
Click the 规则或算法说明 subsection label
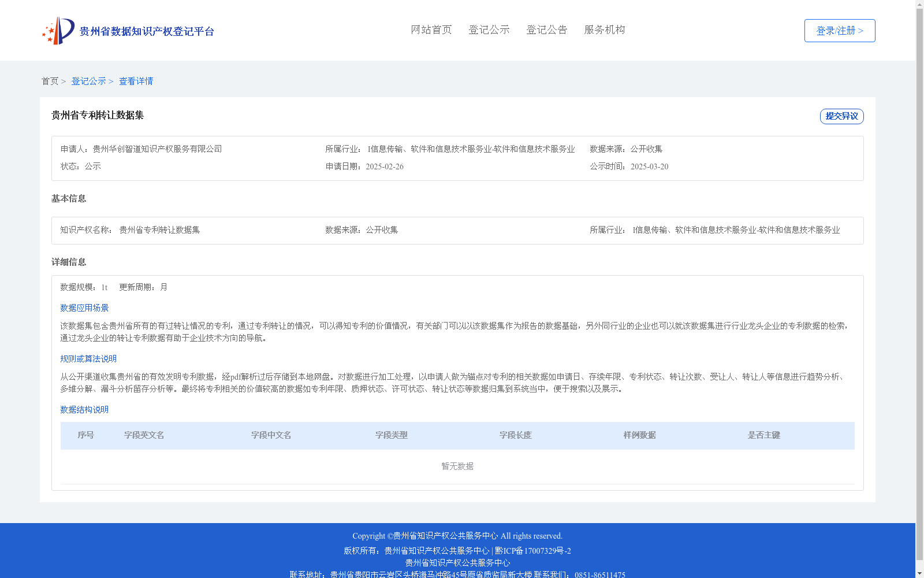[88, 359]
